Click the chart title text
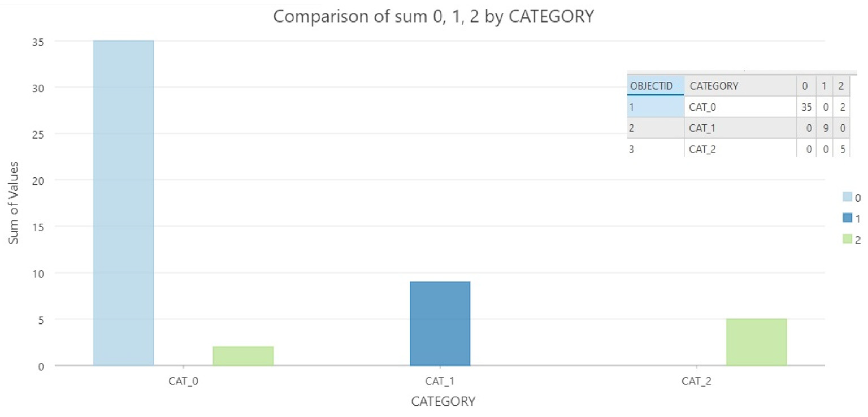The height and width of the screenshot is (417, 868). coord(433,16)
